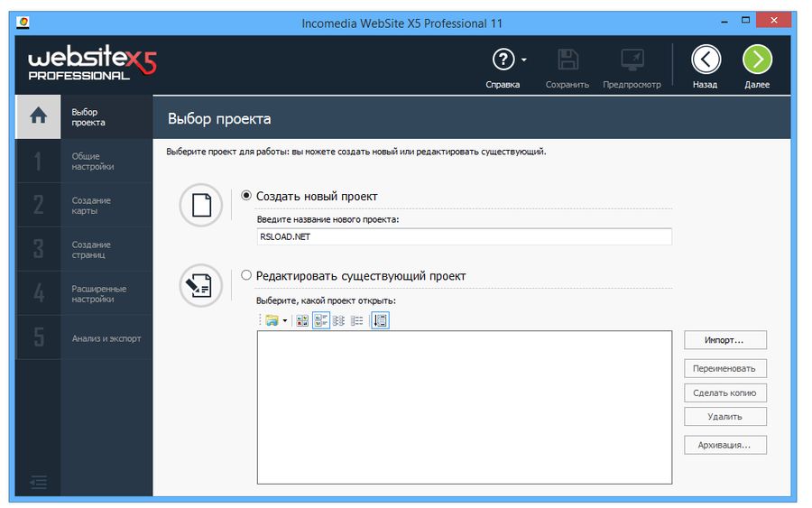Click the home icon in the sidebar
Screen dimensions: 812x508
[38, 116]
